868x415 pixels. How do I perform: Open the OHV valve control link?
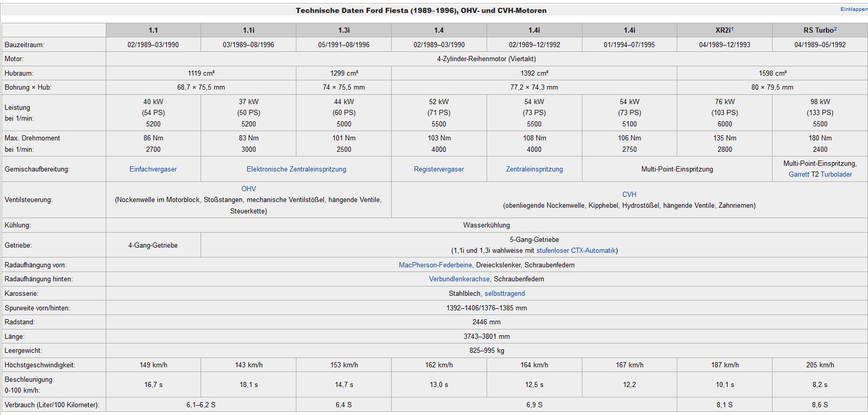click(x=248, y=189)
